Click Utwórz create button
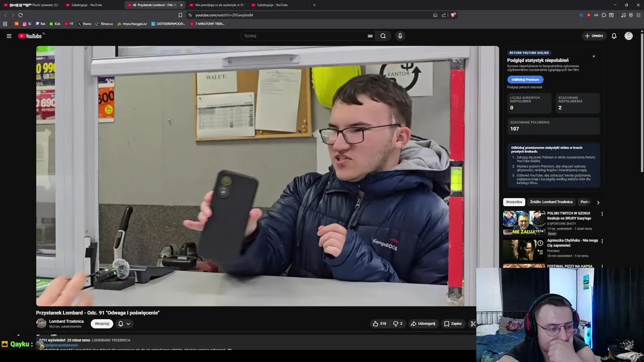This screenshot has width=644, height=362. pyautogui.click(x=594, y=36)
